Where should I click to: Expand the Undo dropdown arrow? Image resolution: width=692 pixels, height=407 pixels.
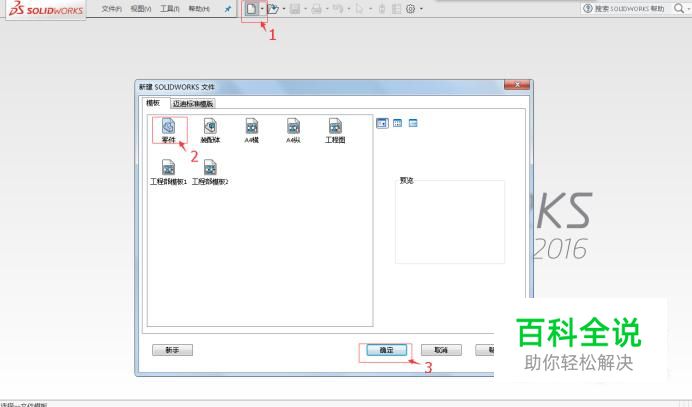pyautogui.click(x=349, y=9)
